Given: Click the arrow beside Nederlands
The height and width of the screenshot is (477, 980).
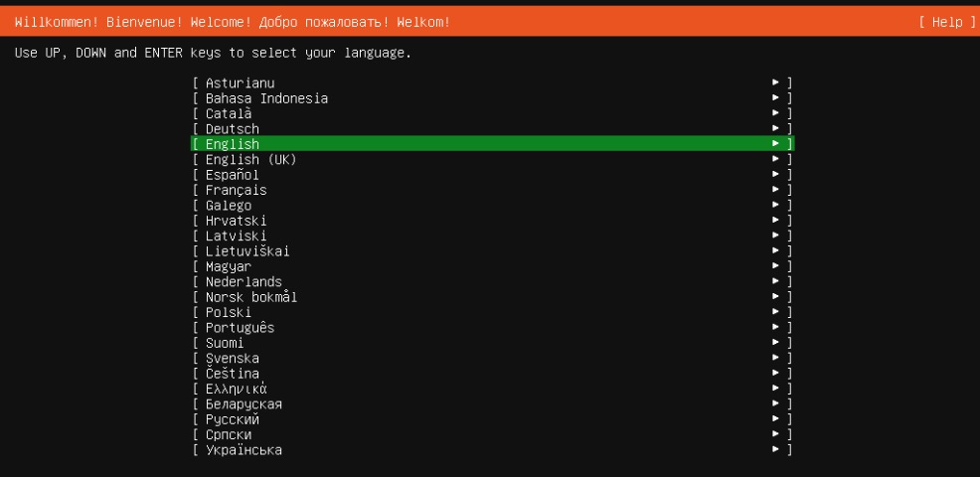Looking at the screenshot, I should 775,281.
